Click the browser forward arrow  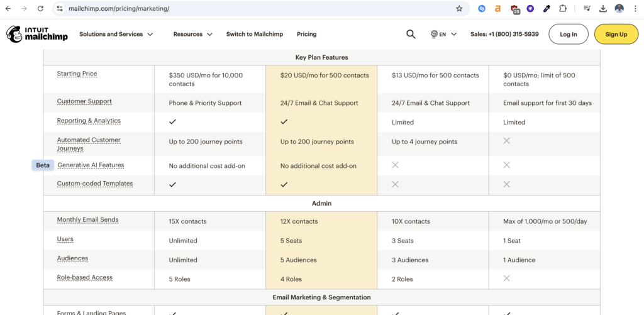(25, 9)
